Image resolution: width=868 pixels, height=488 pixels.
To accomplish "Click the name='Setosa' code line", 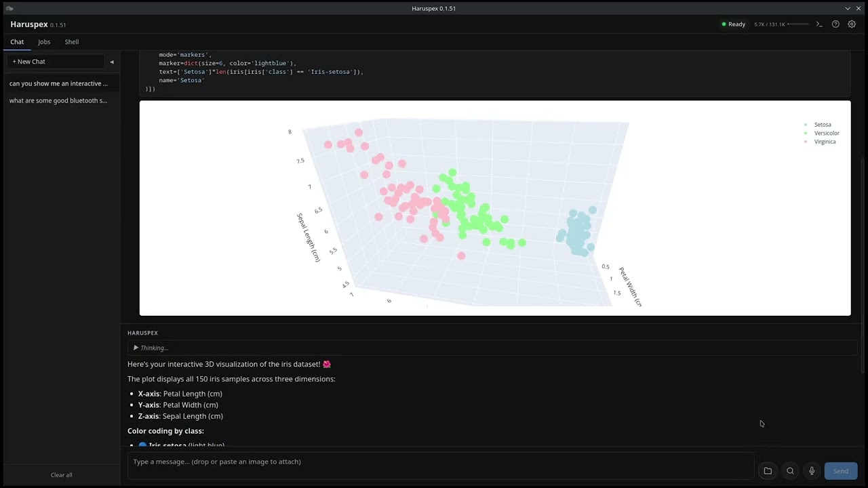I will coord(181,80).
